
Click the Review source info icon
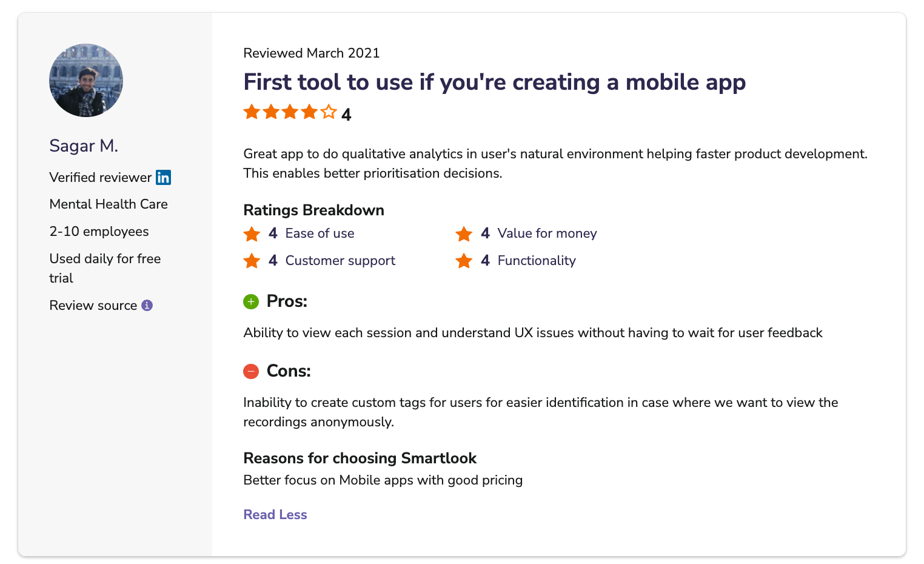pyautogui.click(x=147, y=305)
